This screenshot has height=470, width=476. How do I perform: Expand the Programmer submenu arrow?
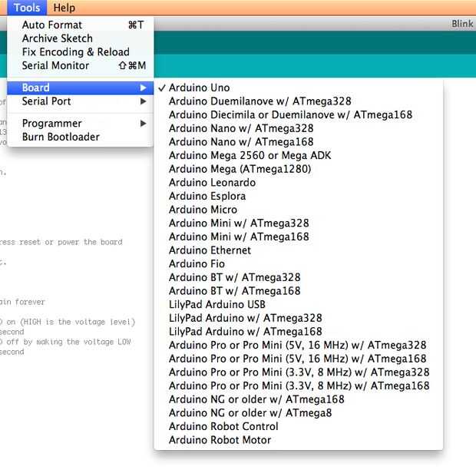(x=143, y=124)
